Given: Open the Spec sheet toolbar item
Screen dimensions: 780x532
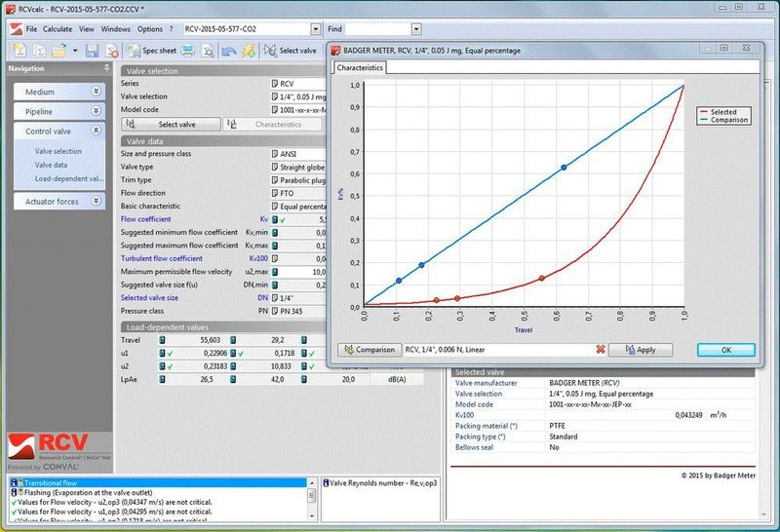Looking at the screenshot, I should pyautogui.click(x=151, y=51).
